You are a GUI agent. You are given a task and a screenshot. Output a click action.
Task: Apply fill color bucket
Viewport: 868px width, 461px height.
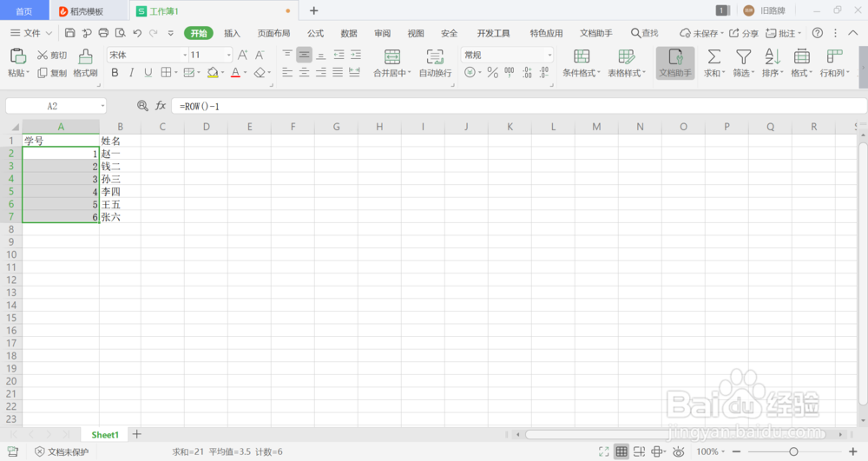click(x=213, y=73)
